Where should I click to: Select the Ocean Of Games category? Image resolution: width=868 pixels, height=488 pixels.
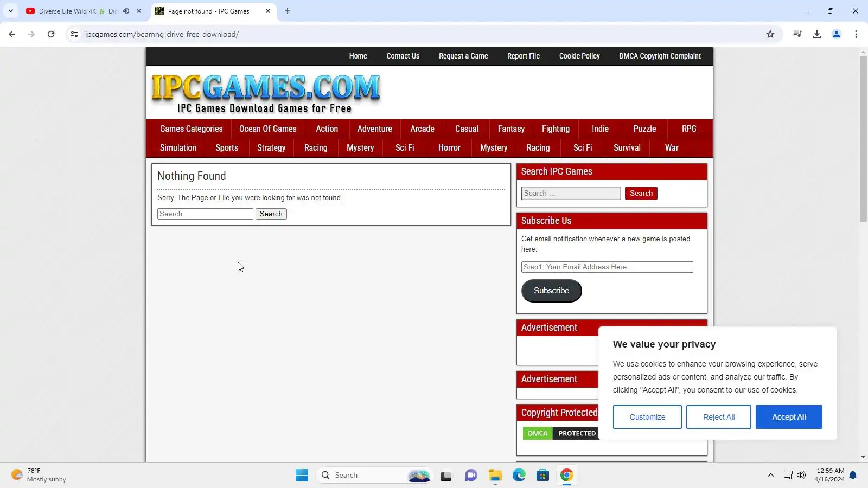pos(268,129)
